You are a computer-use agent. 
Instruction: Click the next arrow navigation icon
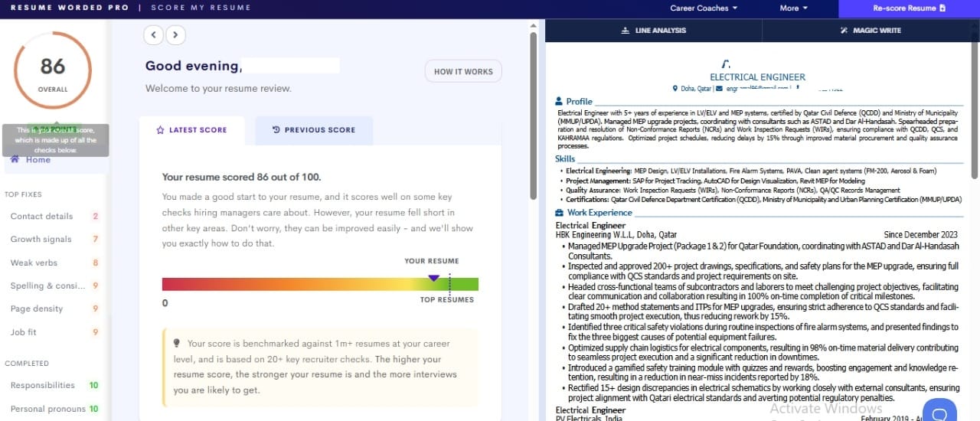tap(175, 34)
